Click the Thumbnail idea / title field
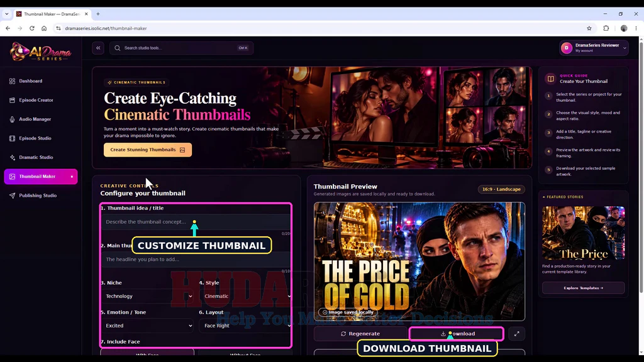 [196, 222]
